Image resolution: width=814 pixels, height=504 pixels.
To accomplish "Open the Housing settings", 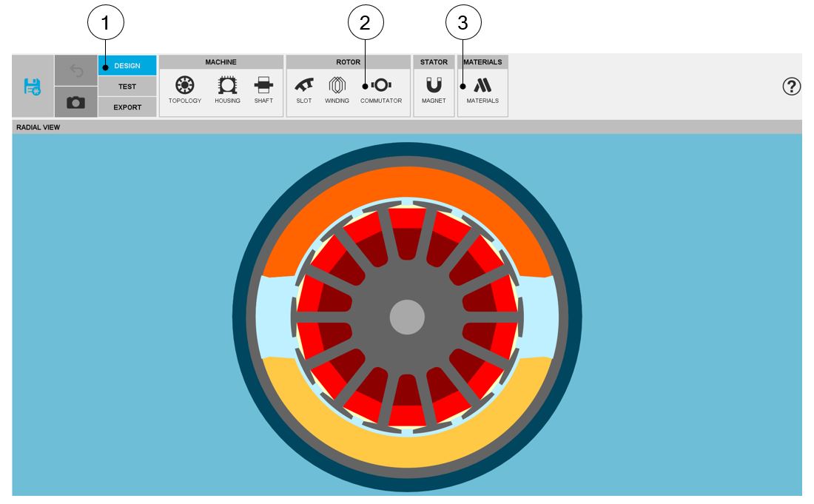I will point(227,89).
